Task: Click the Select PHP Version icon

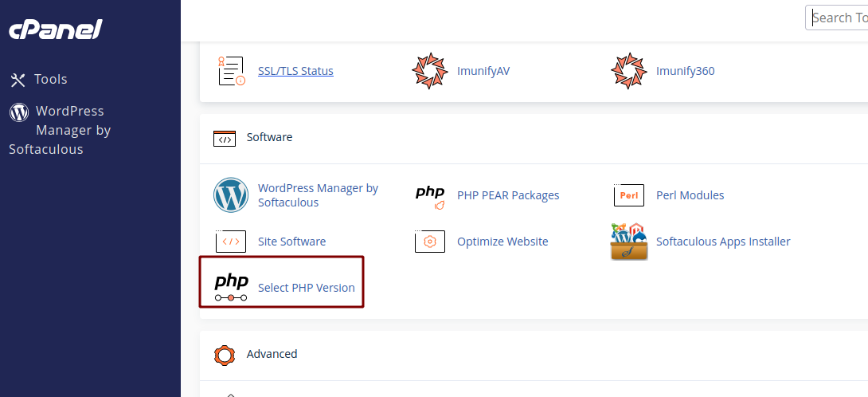Action: (x=231, y=288)
